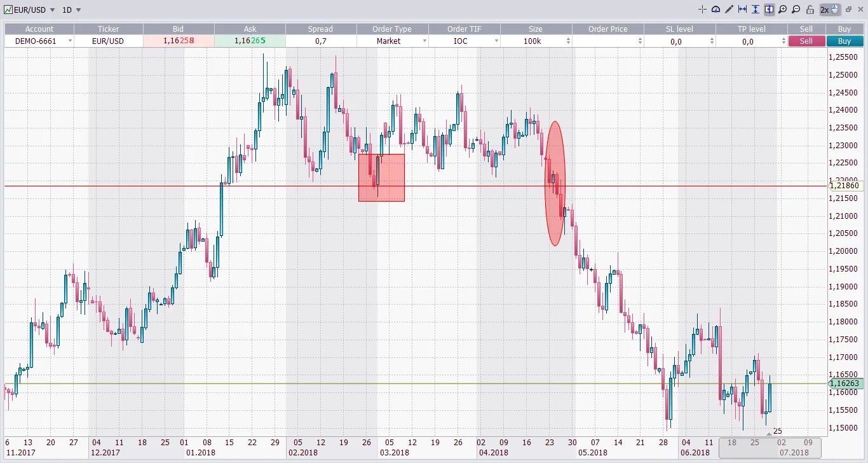Click the 03.2018 date axis label
The image size is (868, 463).
pos(394,453)
